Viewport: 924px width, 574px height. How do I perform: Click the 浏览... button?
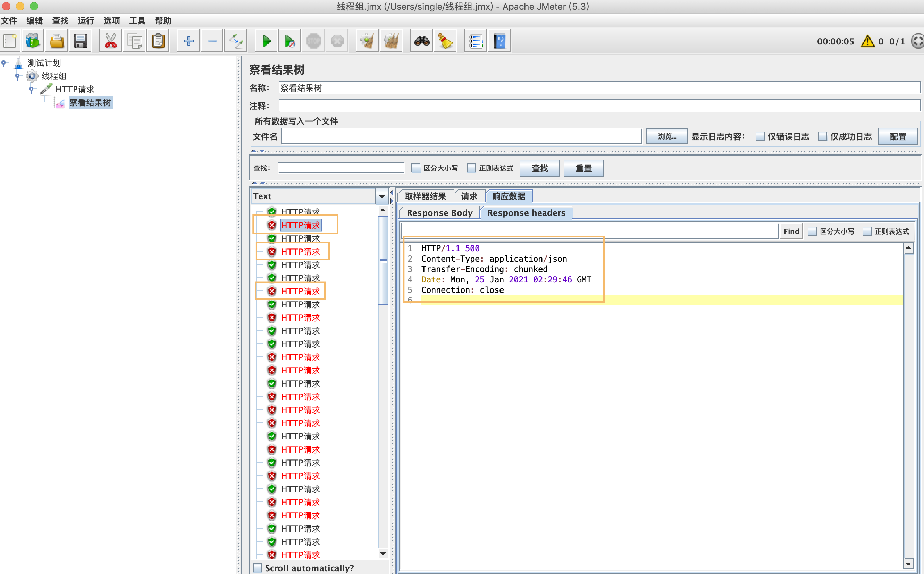(x=666, y=136)
